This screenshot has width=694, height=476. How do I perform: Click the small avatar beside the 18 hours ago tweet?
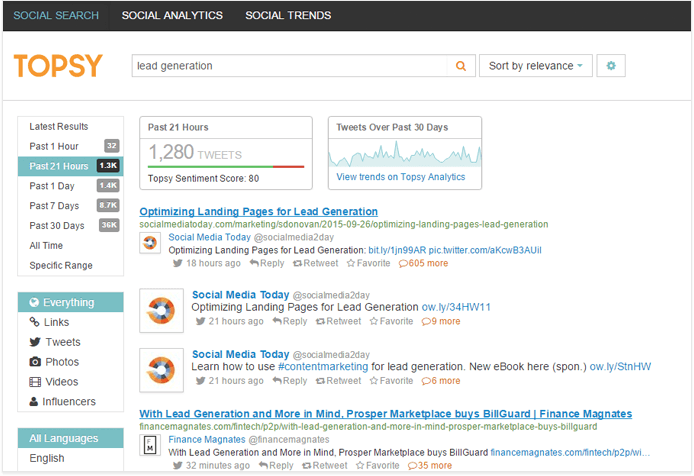tap(150, 243)
